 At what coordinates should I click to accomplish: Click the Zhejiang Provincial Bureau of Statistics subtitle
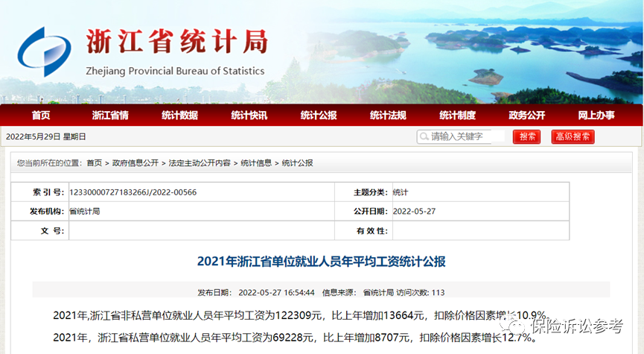(175, 71)
